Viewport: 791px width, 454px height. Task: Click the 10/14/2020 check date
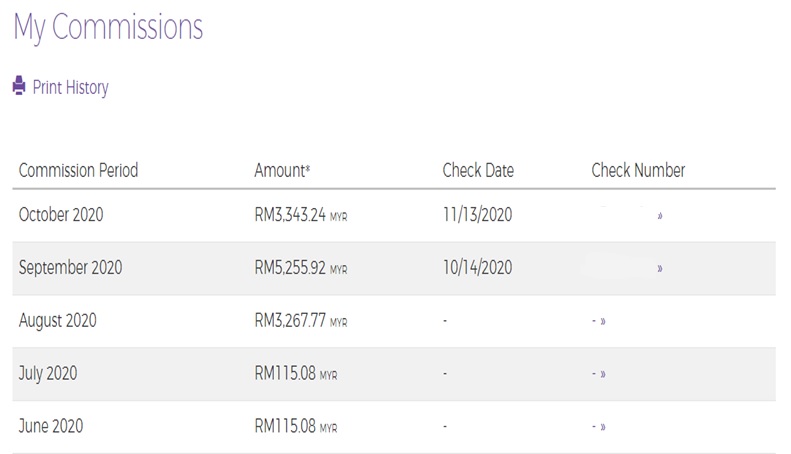pyautogui.click(x=477, y=268)
